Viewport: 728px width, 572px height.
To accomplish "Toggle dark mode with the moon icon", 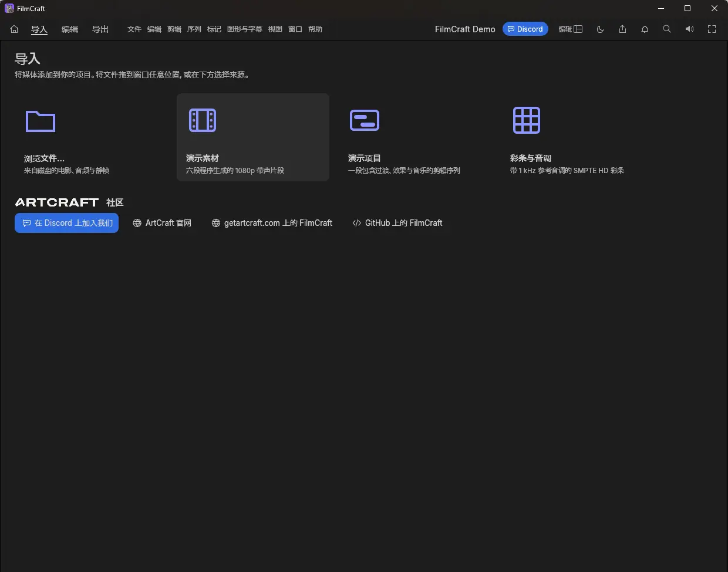I will 600,29.
